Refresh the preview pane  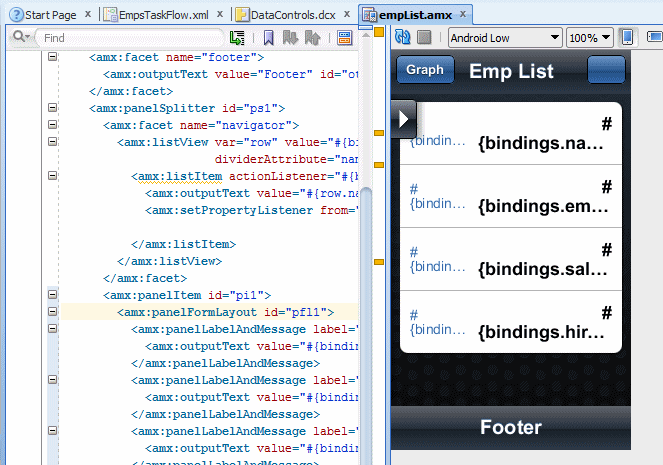(x=403, y=37)
